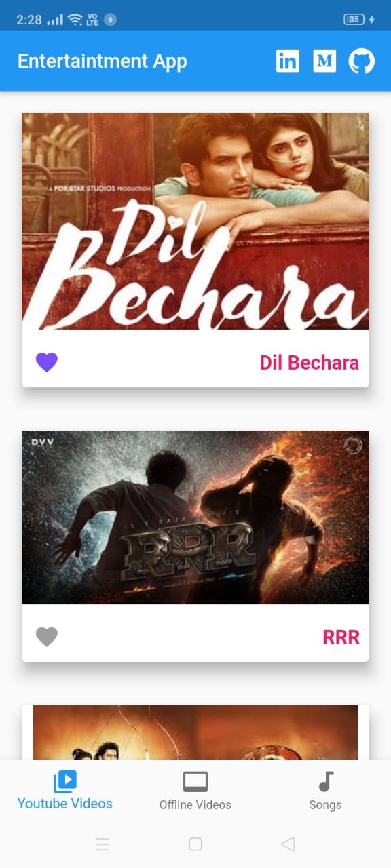This screenshot has height=868, width=391.
Task: Tap the Entertaintment App title
Action: click(103, 61)
